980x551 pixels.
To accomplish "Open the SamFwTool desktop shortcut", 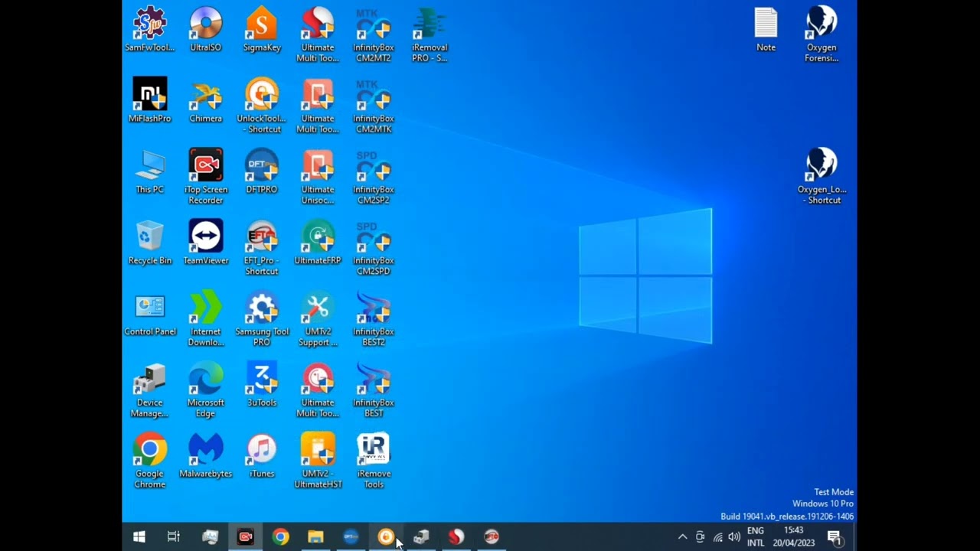I will click(x=149, y=29).
